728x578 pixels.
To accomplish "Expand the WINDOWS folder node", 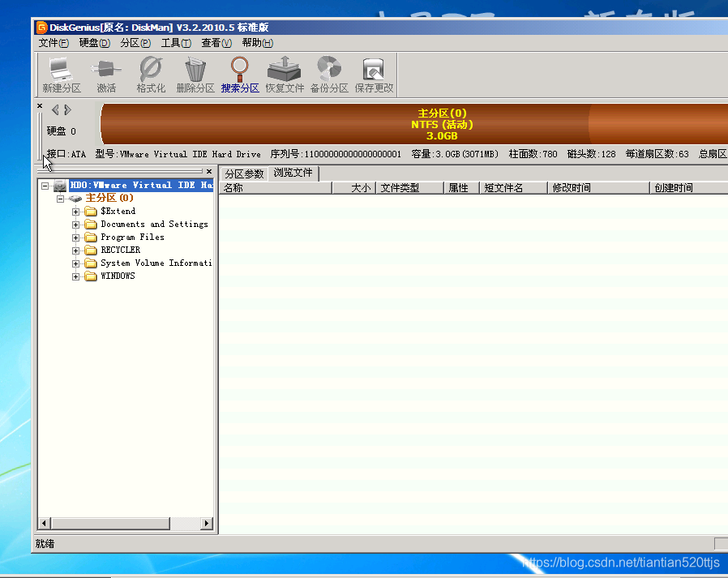I will (75, 276).
